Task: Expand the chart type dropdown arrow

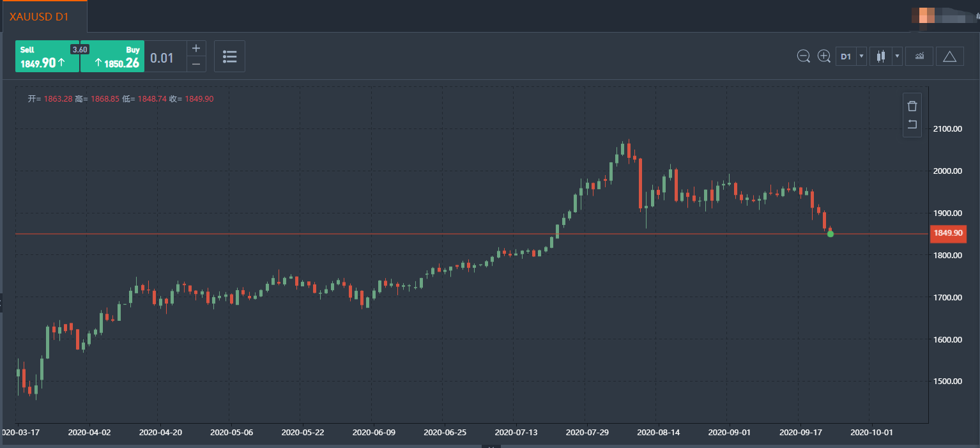Action: pyautogui.click(x=897, y=56)
